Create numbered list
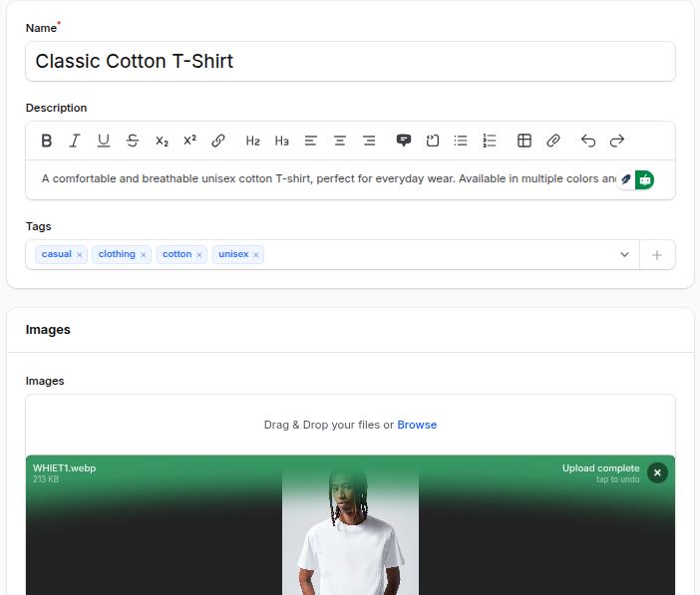This screenshot has height=595, width=700. click(490, 142)
